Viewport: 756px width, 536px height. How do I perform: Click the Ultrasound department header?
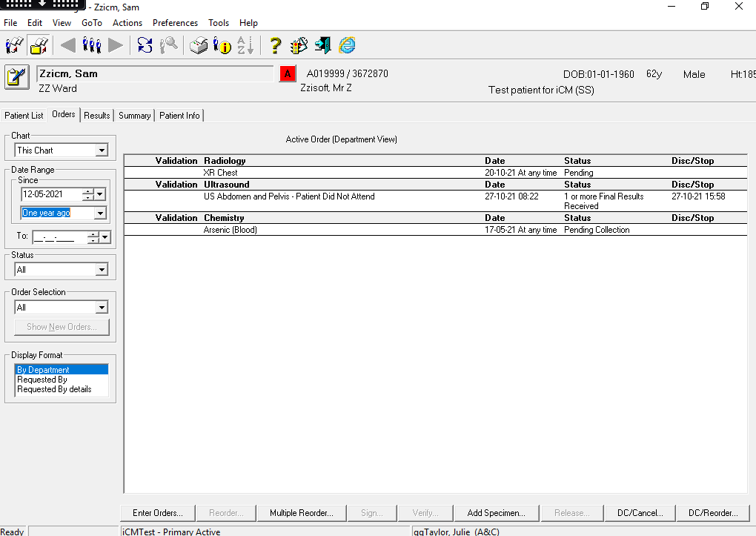227,185
